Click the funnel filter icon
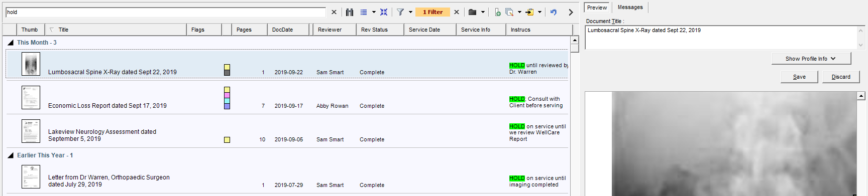868x196 pixels. point(400,12)
